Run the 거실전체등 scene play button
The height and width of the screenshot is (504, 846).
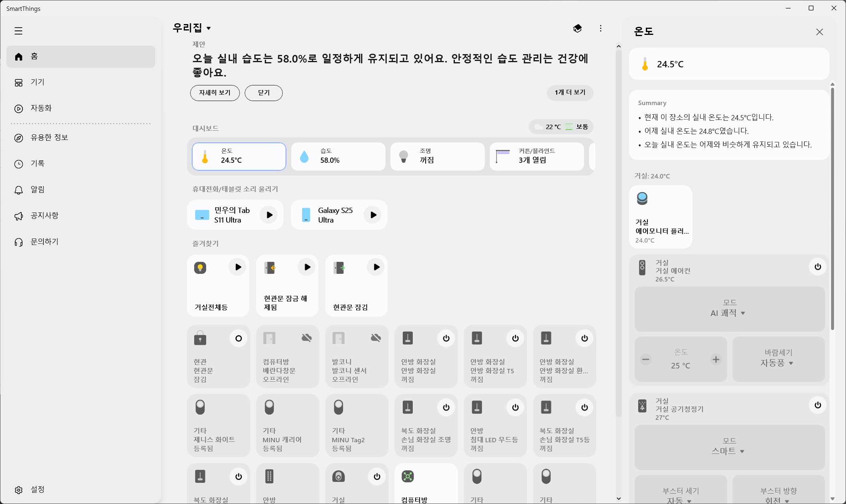tap(238, 267)
